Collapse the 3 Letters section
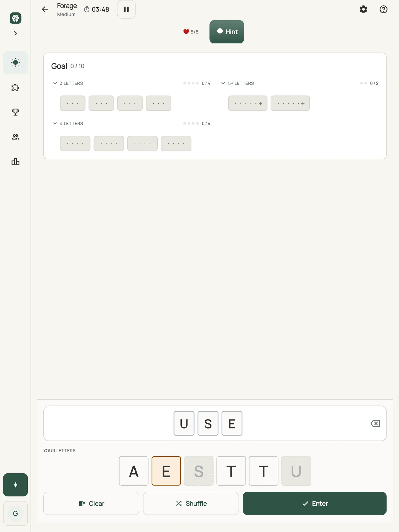The height and width of the screenshot is (532, 399). tap(55, 83)
